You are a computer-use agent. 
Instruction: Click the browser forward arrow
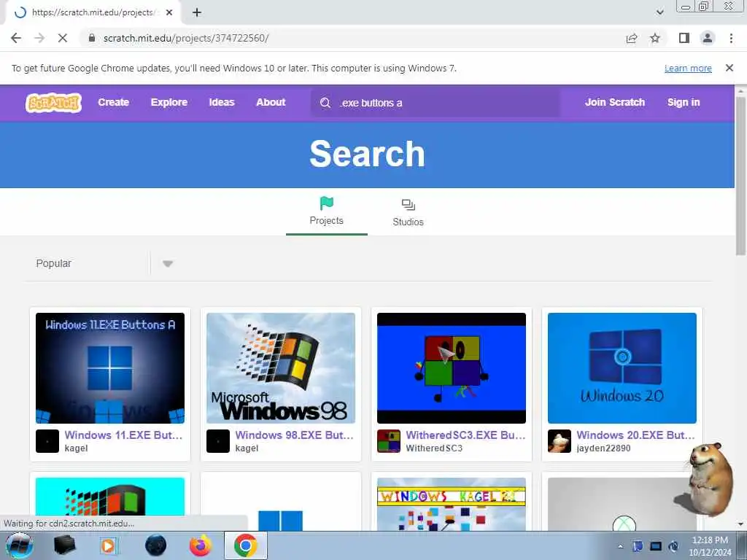click(39, 38)
